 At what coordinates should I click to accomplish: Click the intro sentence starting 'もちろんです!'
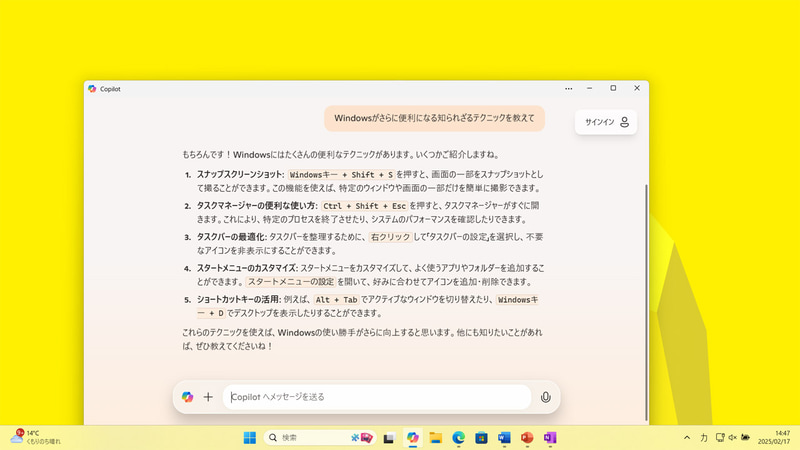pyautogui.click(x=341, y=154)
